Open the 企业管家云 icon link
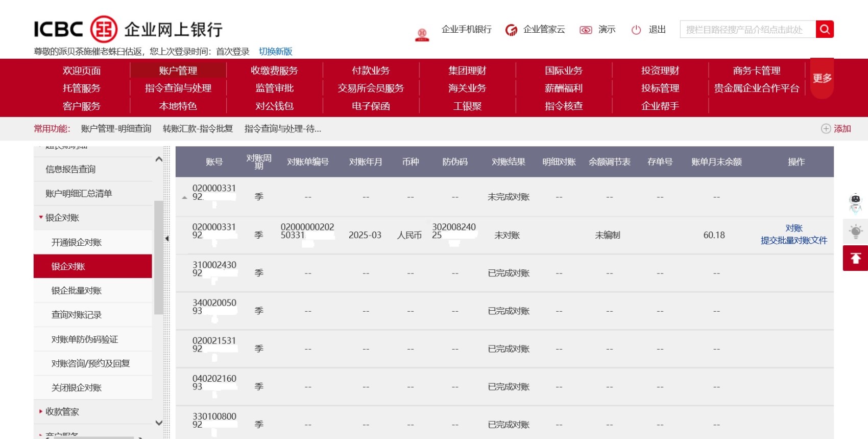Viewport: 868px width, 439px height. tap(511, 30)
